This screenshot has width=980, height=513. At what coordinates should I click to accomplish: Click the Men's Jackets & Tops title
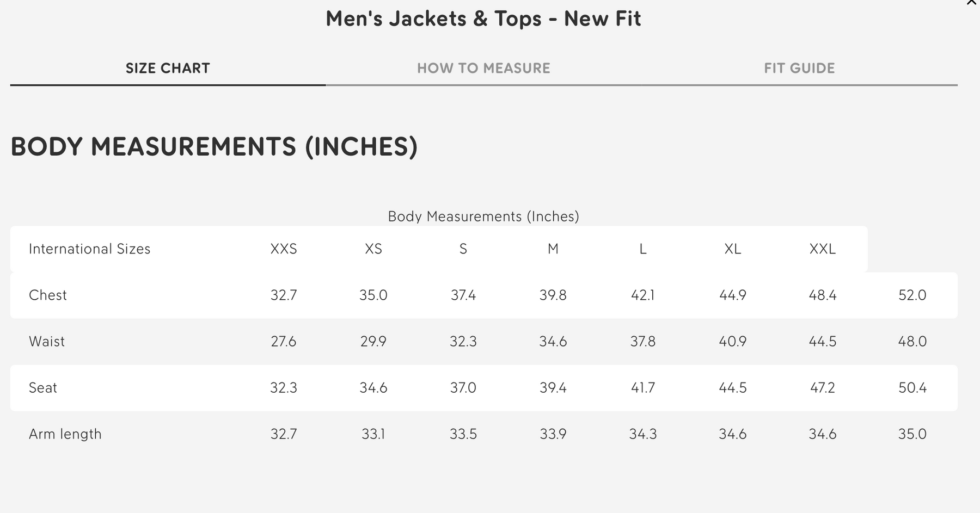tap(483, 19)
